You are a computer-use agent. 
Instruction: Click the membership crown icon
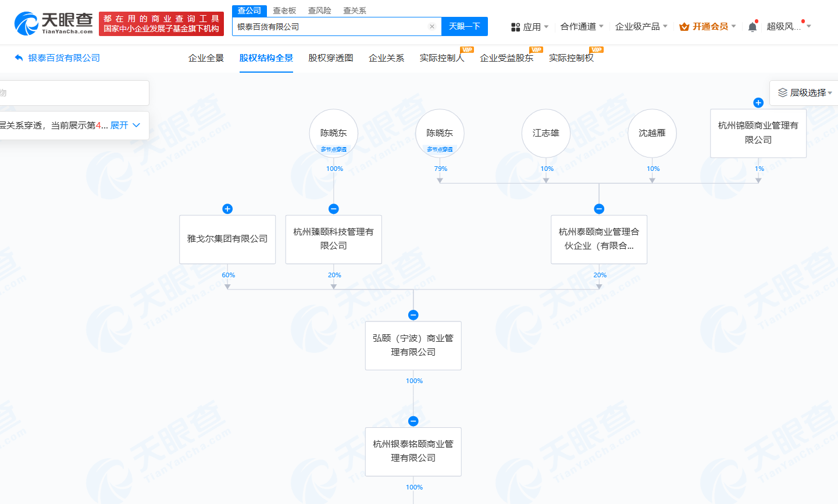684,27
